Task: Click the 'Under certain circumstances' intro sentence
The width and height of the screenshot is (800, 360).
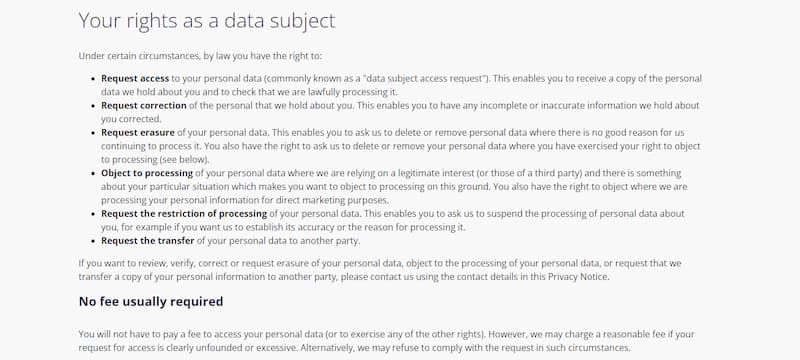Action: pyautogui.click(x=200, y=56)
